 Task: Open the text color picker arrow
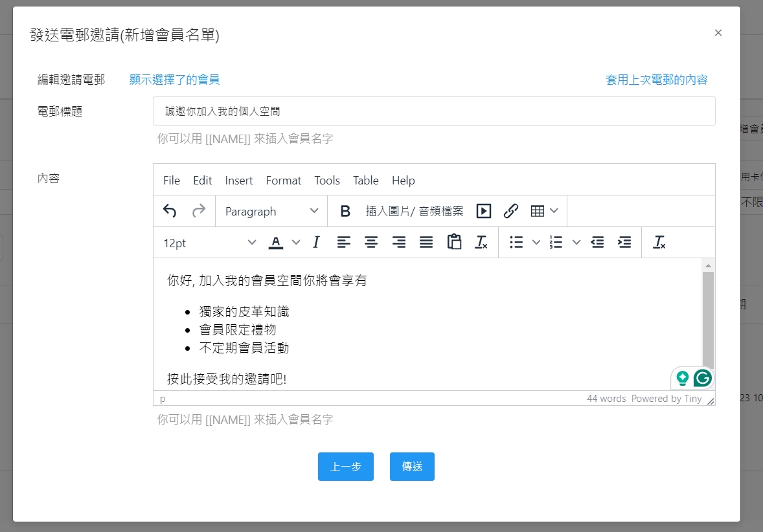click(x=296, y=243)
